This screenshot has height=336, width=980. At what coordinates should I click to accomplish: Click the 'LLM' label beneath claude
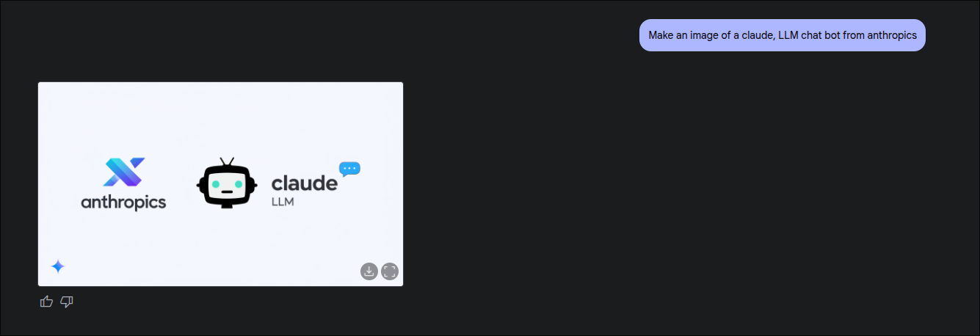(x=283, y=202)
